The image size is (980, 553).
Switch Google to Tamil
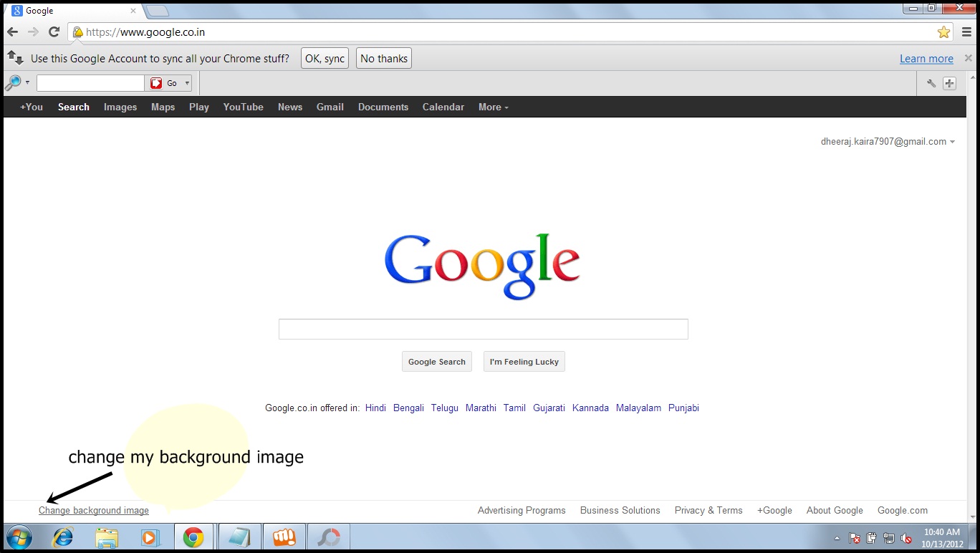(x=514, y=408)
